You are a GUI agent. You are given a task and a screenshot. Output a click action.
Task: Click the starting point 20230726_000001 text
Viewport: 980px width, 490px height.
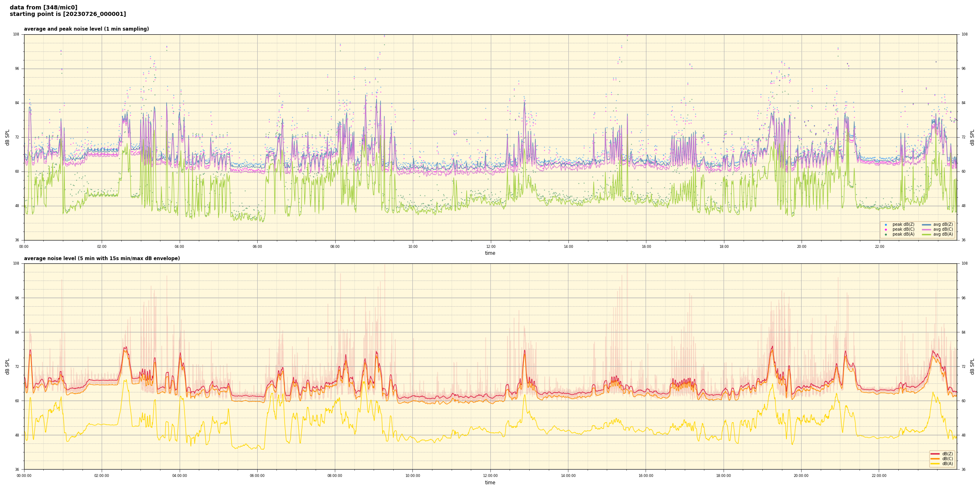point(68,14)
